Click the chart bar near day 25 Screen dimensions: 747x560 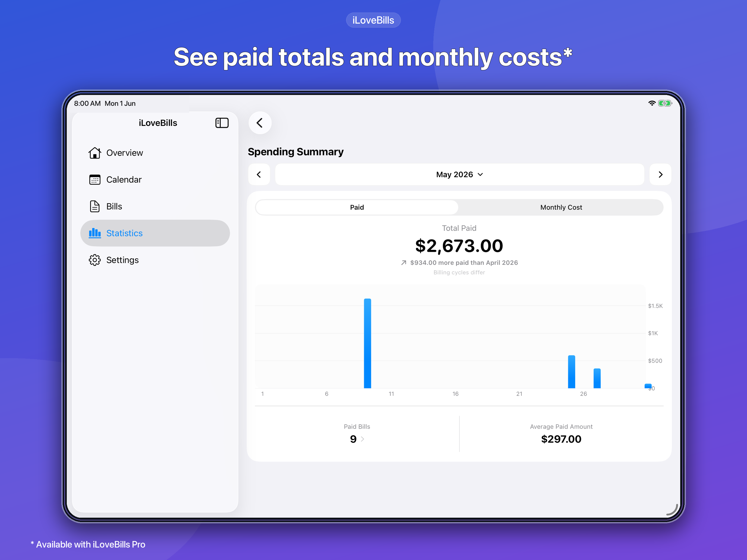571,372
